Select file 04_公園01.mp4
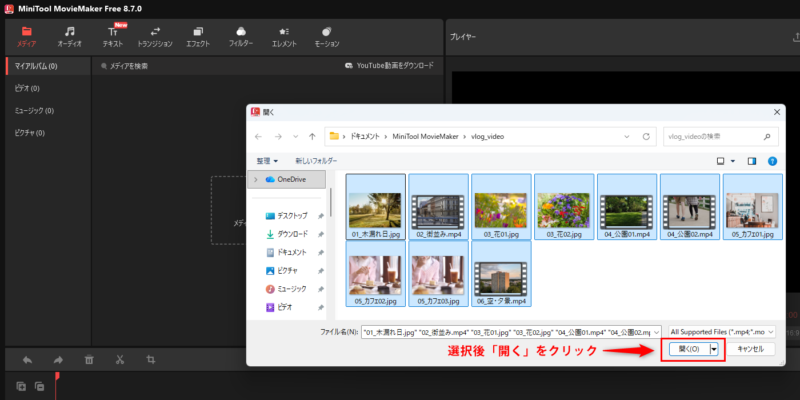 click(x=627, y=207)
